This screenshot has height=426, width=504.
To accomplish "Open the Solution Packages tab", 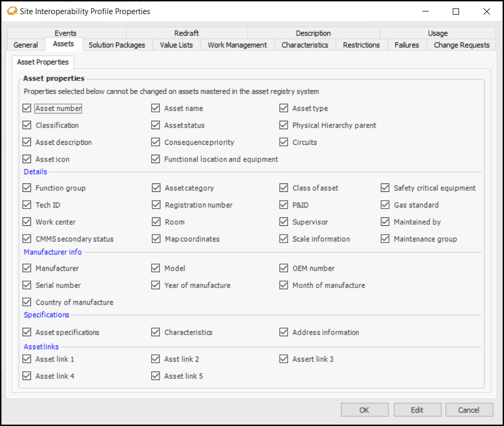I will [x=117, y=45].
